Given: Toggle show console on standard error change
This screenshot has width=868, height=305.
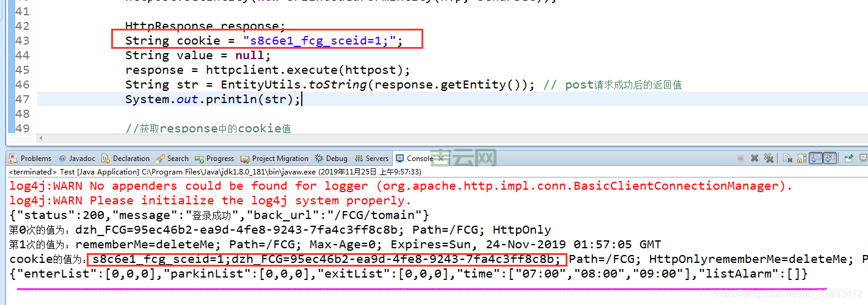Looking at the screenshot, I should tap(830, 159).
